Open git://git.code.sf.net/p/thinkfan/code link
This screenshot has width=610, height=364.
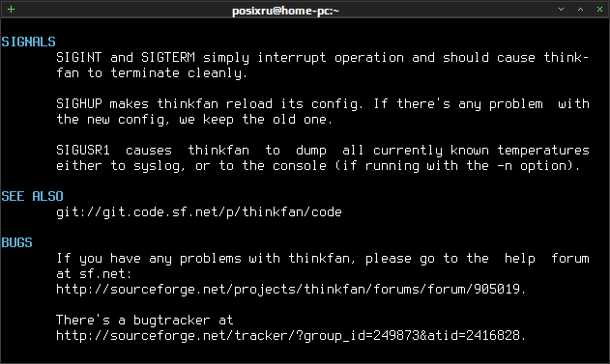tap(199, 212)
